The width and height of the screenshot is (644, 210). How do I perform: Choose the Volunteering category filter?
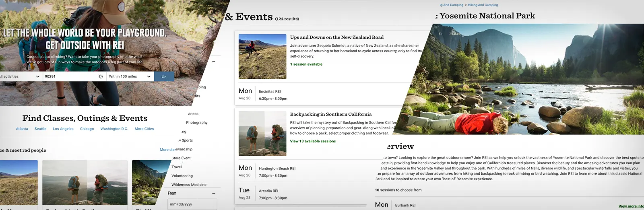(x=182, y=176)
